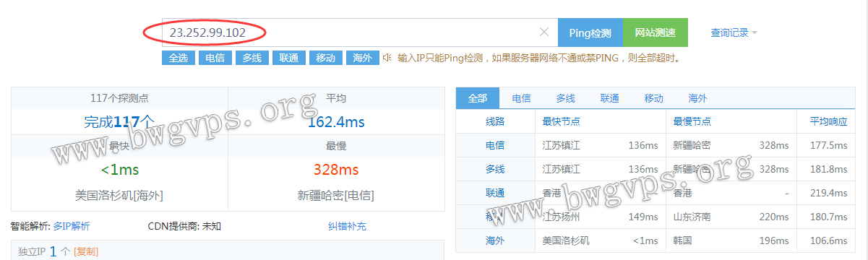Screen dimensions: 868x260
Task: Toggle the 移动 filter under the search box
Action: pos(325,58)
